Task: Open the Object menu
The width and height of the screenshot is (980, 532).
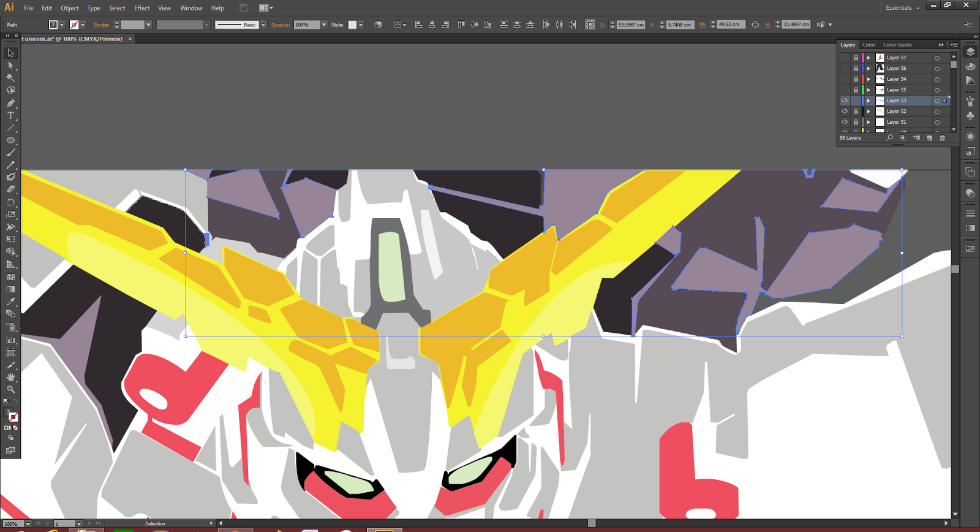Action: click(70, 8)
